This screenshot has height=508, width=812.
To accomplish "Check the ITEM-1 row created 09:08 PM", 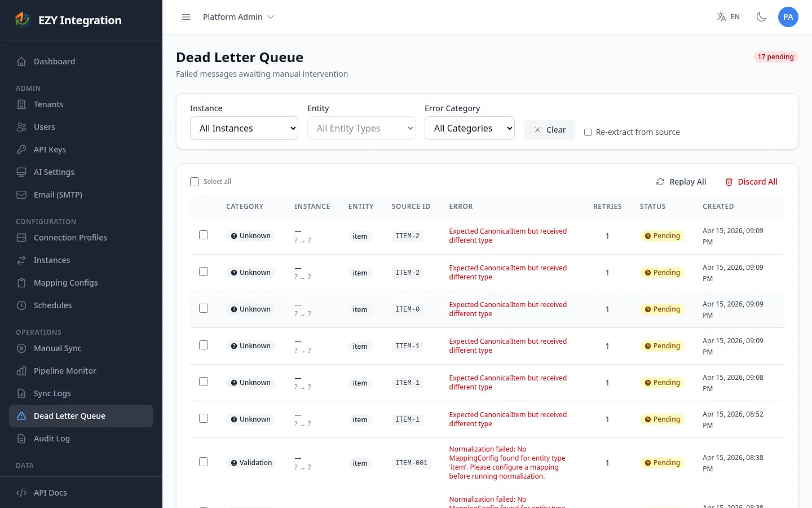I will [x=204, y=382].
